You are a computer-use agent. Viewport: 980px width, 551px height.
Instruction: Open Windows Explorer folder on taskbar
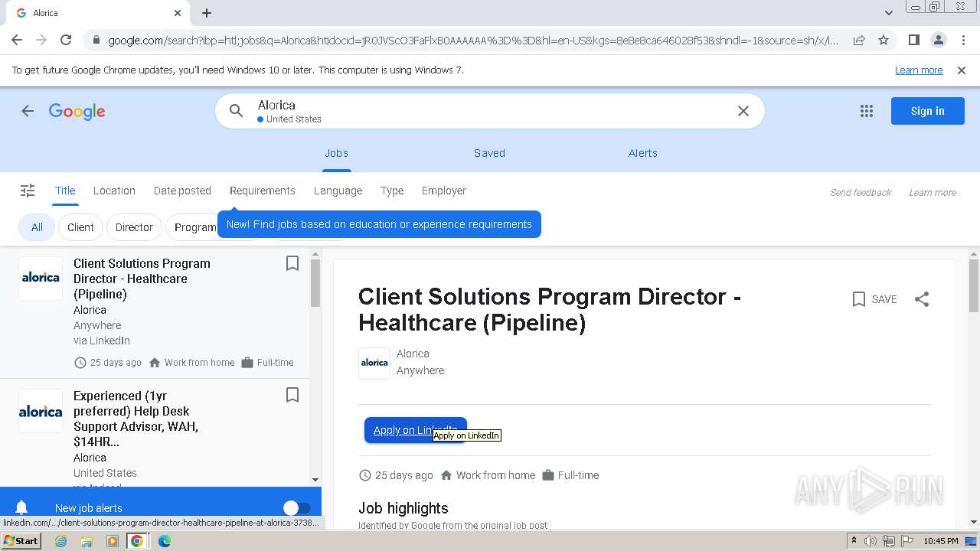pyautogui.click(x=87, y=541)
